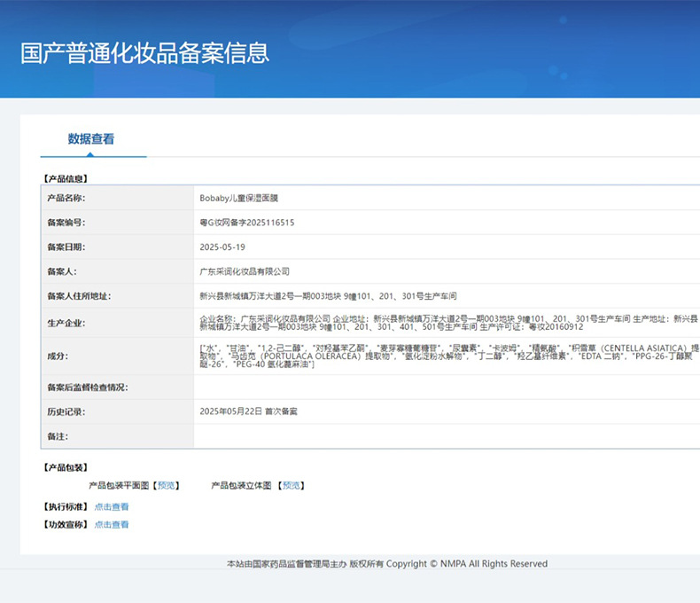Click the filer address value text

click(328, 296)
